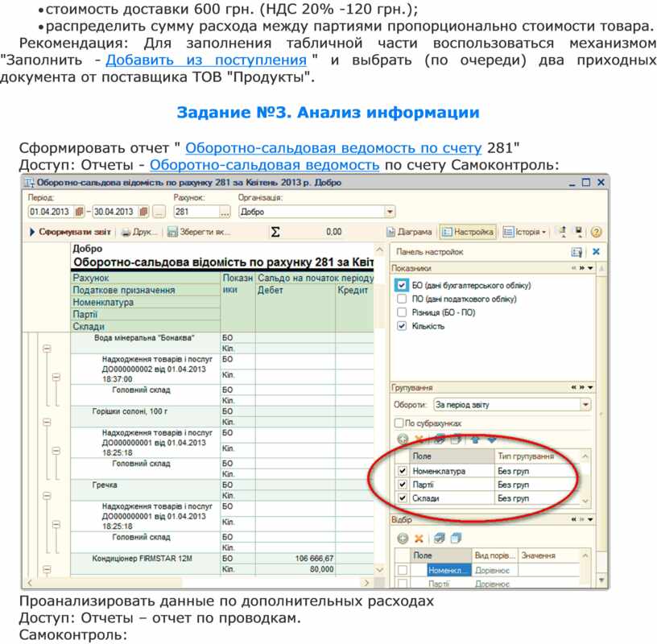Select the 106 666,67 debit value cell

295,559
